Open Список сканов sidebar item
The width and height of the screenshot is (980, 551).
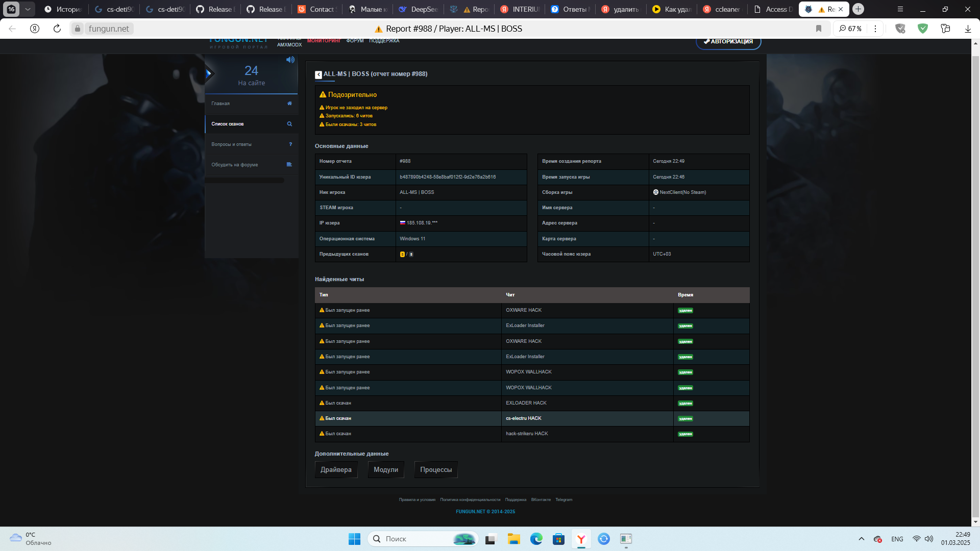(x=252, y=124)
